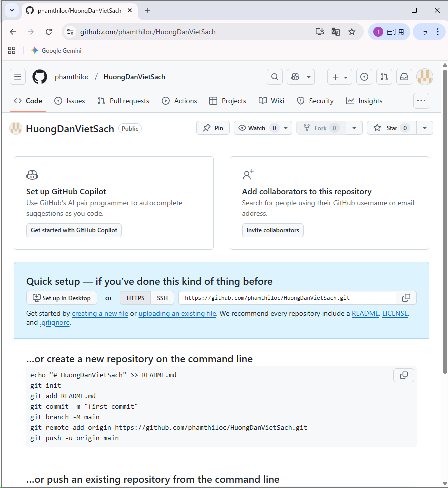Screen dimensions: 448x488
Task: Open the Pull requests tab
Action: [x=123, y=101]
